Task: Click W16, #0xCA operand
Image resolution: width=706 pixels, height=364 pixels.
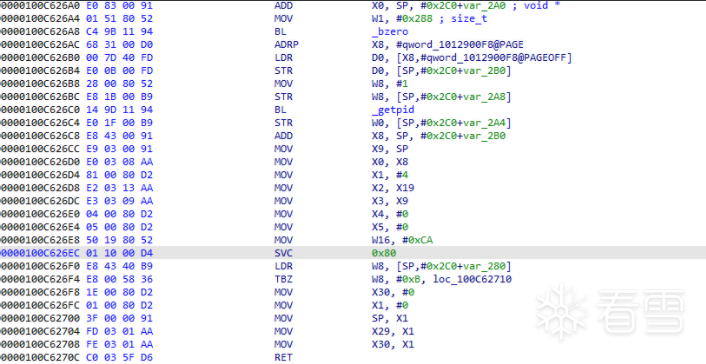Action: [403, 240]
